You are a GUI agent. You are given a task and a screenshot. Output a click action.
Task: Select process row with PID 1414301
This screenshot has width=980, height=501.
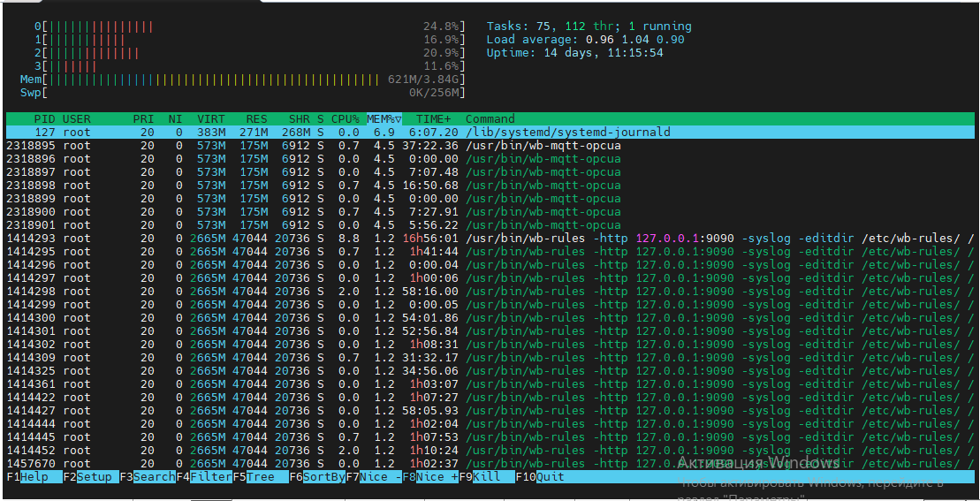[x=490, y=331]
